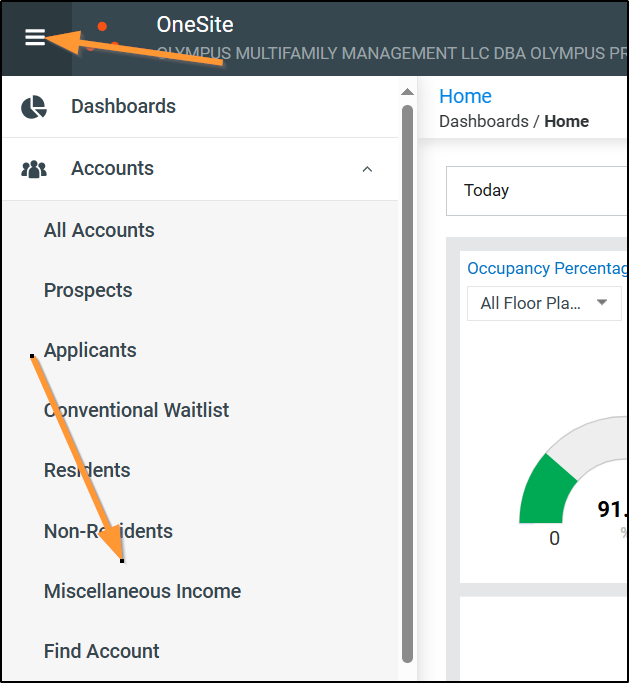The width and height of the screenshot is (629, 683).
Task: Open the Today date range dropdown
Action: coord(536,190)
